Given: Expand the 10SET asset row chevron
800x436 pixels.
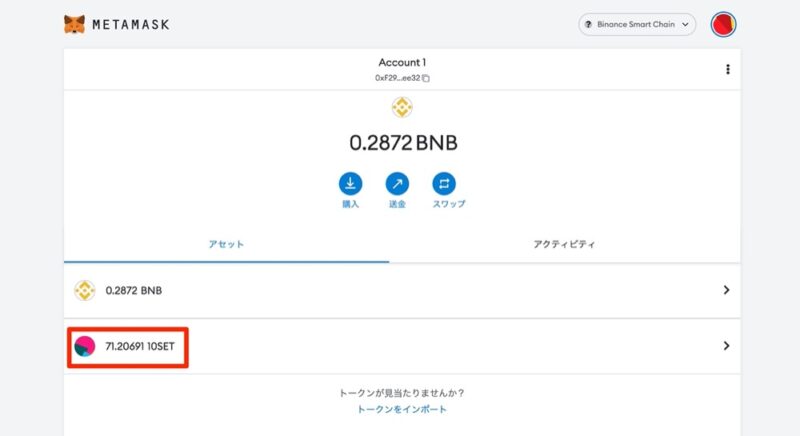Looking at the screenshot, I should point(726,346).
